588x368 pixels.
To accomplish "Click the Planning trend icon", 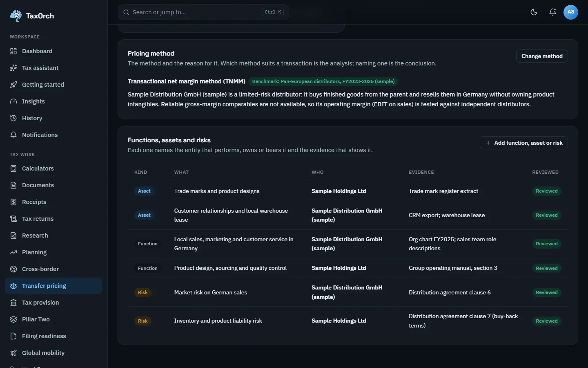I will pyautogui.click(x=13, y=252).
